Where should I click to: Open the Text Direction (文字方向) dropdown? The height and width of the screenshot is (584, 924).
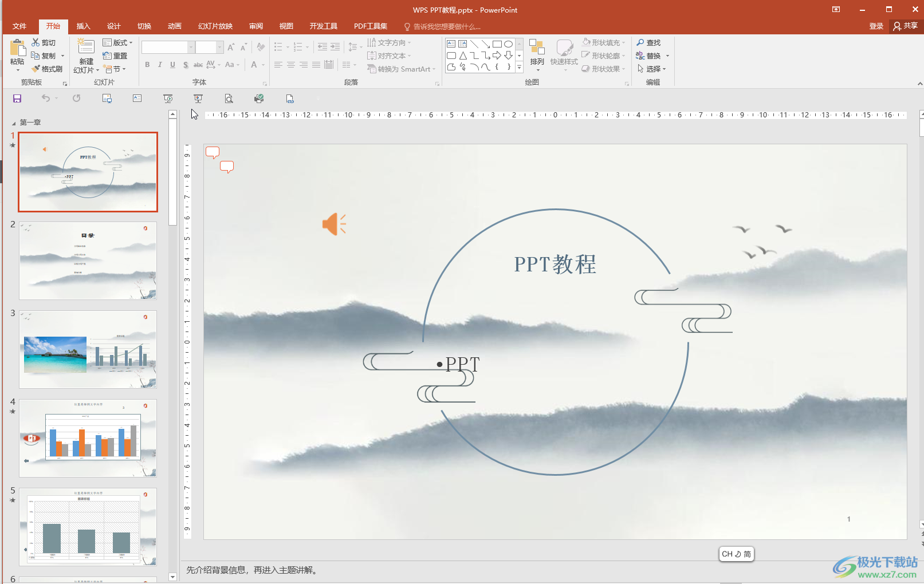pyautogui.click(x=389, y=42)
